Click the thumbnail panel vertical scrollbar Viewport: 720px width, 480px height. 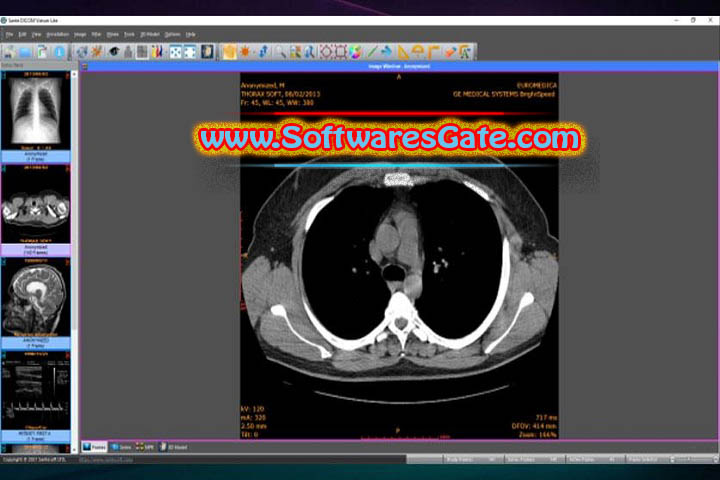(74, 260)
